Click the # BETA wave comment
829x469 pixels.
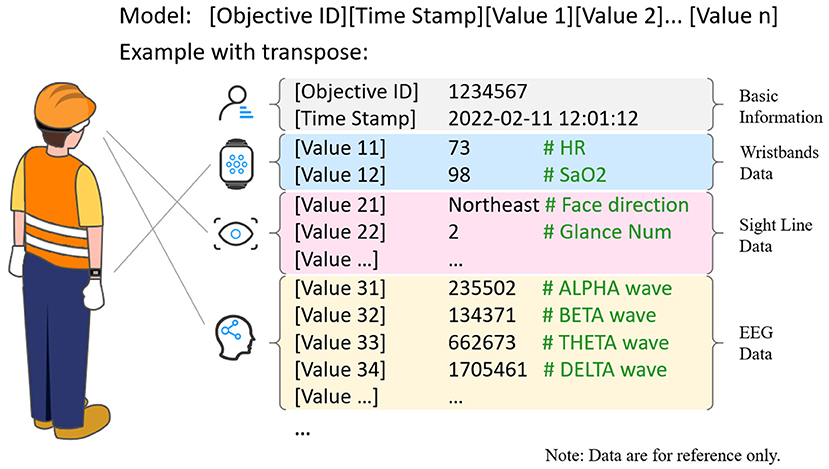[600, 316]
